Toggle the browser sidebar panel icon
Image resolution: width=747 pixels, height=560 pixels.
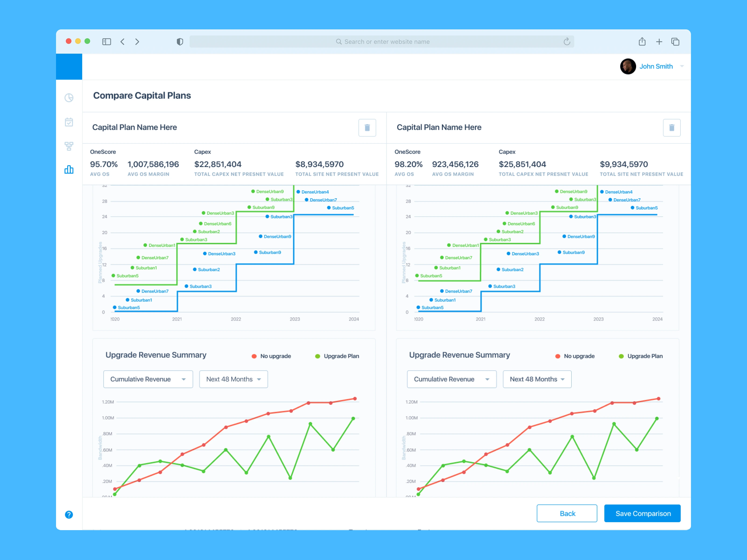[x=106, y=42]
